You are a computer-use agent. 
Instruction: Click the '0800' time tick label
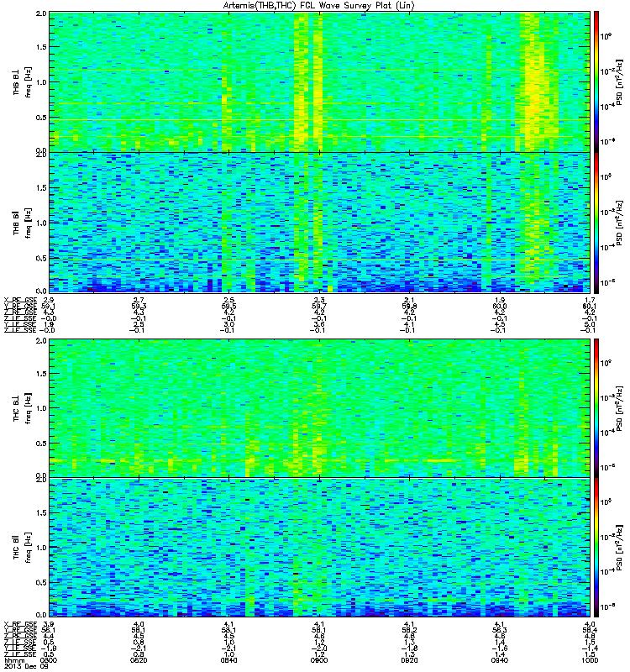(47, 660)
